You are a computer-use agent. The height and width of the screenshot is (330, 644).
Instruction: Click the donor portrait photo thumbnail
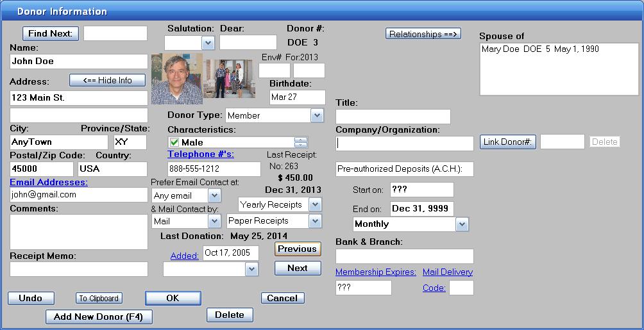click(x=176, y=78)
